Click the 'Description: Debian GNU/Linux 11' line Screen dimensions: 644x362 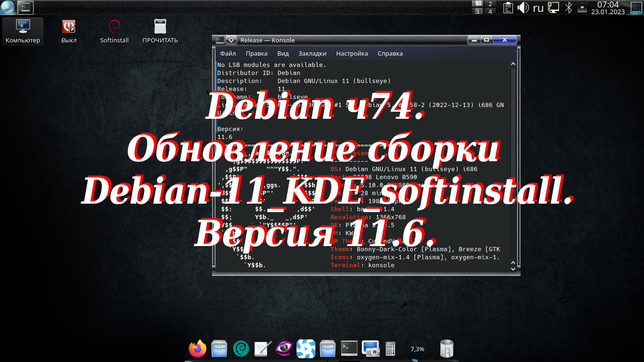(304, 81)
